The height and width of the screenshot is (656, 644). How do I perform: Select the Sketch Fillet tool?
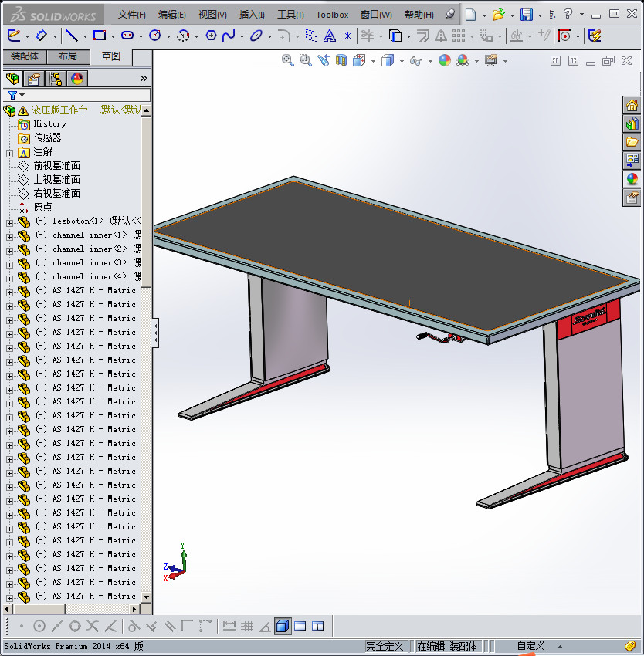point(284,36)
